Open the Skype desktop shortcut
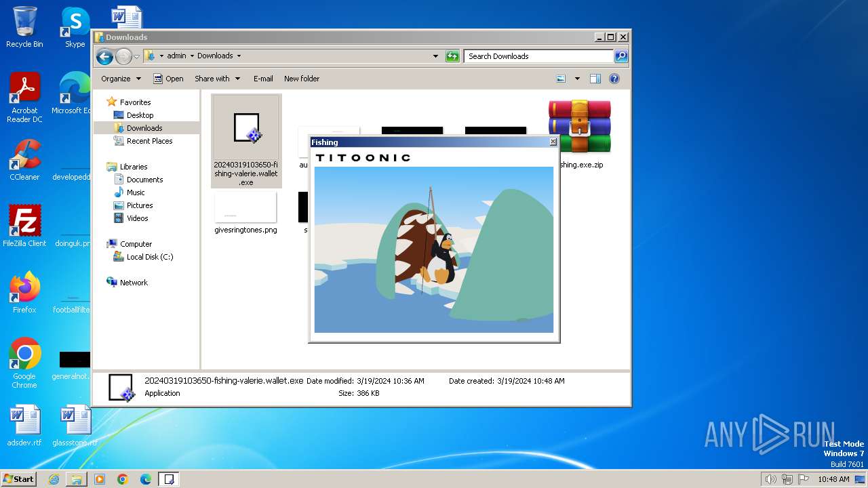The width and height of the screenshot is (868, 488). (75, 27)
